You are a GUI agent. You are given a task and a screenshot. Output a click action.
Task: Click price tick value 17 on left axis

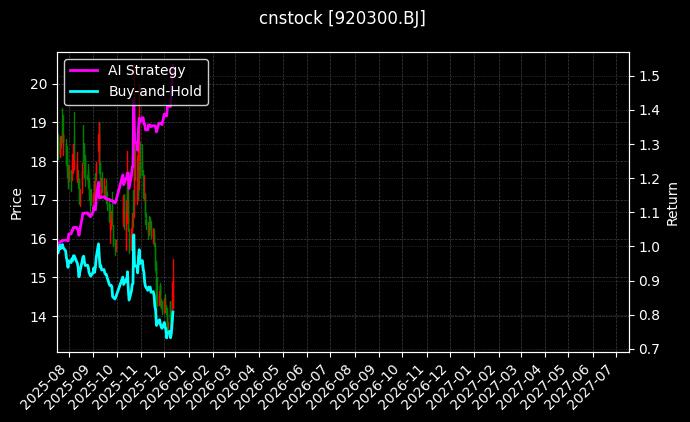coord(41,200)
